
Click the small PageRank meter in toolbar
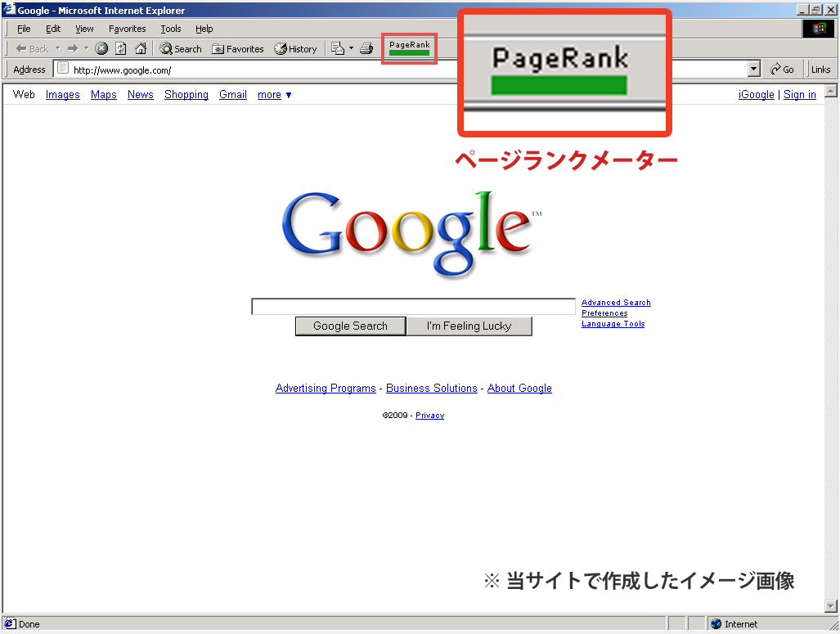pos(409,48)
